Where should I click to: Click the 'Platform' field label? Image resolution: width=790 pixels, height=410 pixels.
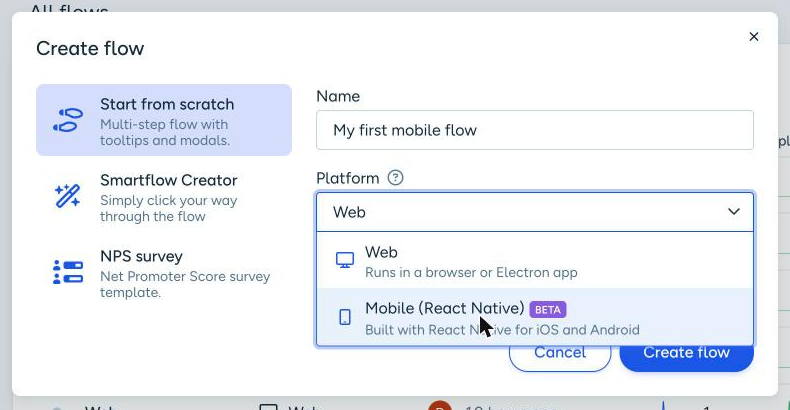pos(348,178)
